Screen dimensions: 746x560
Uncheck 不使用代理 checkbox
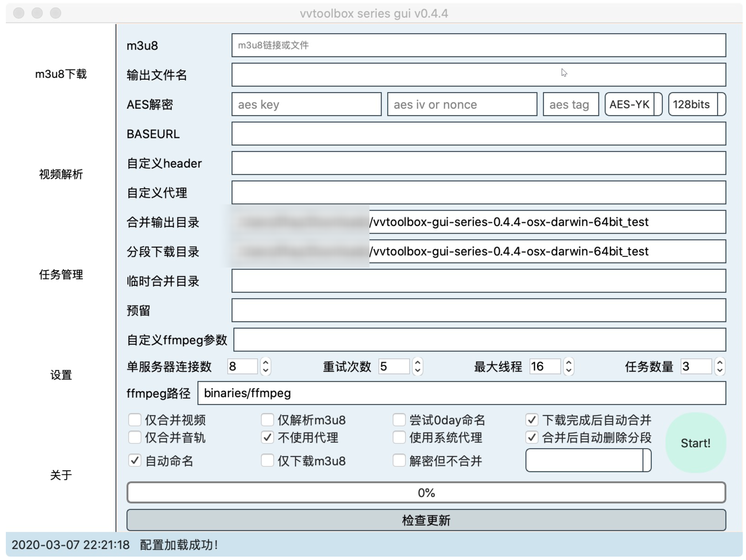point(268,437)
